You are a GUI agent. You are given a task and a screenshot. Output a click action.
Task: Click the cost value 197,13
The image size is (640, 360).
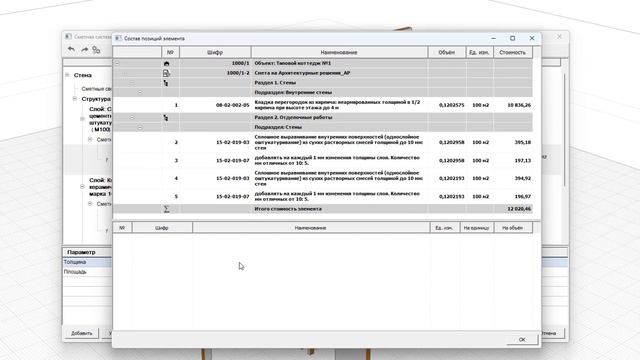coord(522,160)
